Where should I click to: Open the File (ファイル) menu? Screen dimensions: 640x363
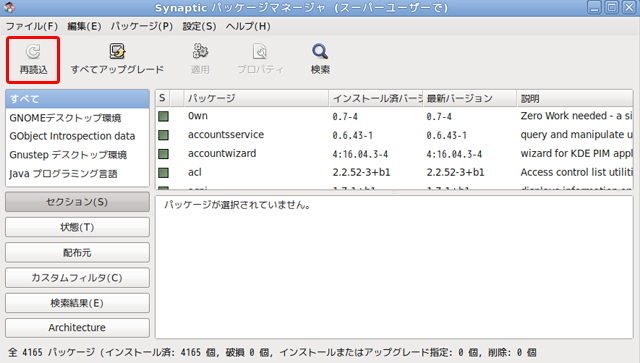tap(31, 27)
